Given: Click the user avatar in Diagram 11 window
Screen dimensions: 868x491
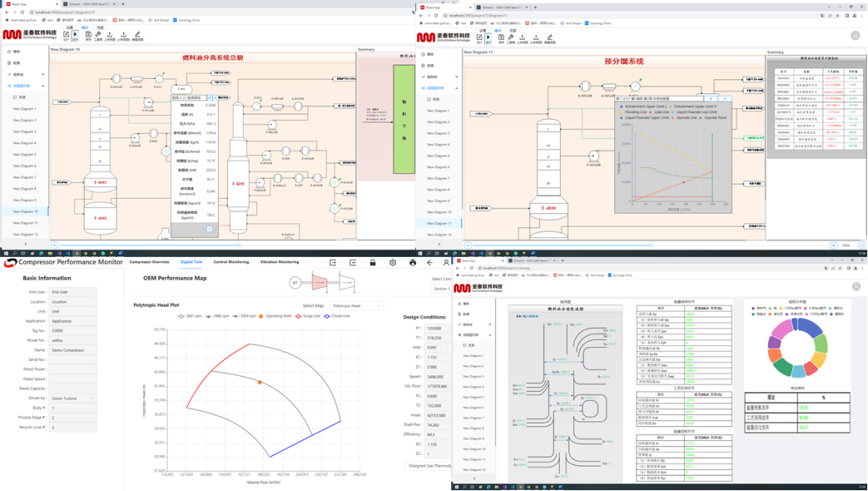Looking at the screenshot, I should [x=855, y=35].
